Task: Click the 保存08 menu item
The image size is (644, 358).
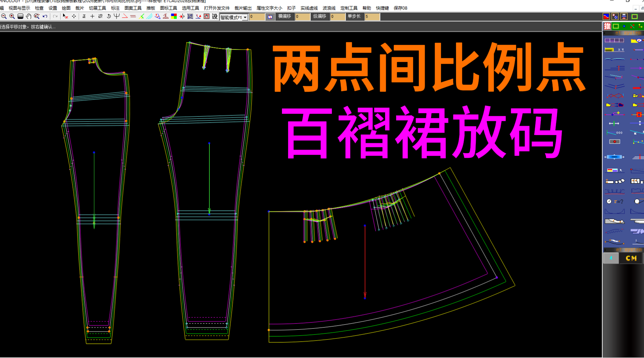Action: point(400,8)
